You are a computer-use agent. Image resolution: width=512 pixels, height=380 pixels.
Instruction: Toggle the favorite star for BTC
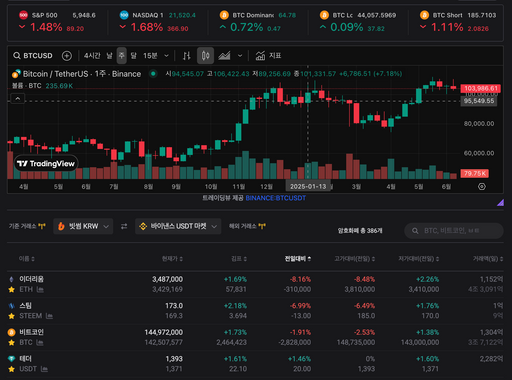pyautogui.click(x=12, y=343)
